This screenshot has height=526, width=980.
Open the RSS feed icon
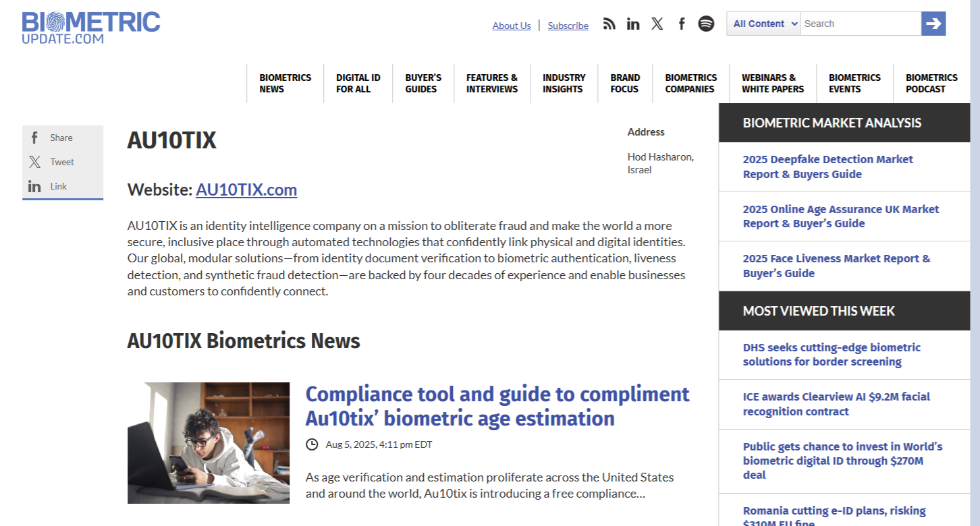click(x=609, y=24)
